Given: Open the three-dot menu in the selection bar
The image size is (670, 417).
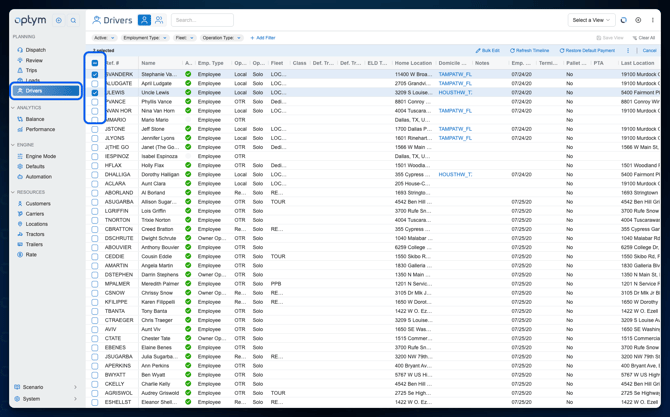Looking at the screenshot, I should [x=628, y=50].
